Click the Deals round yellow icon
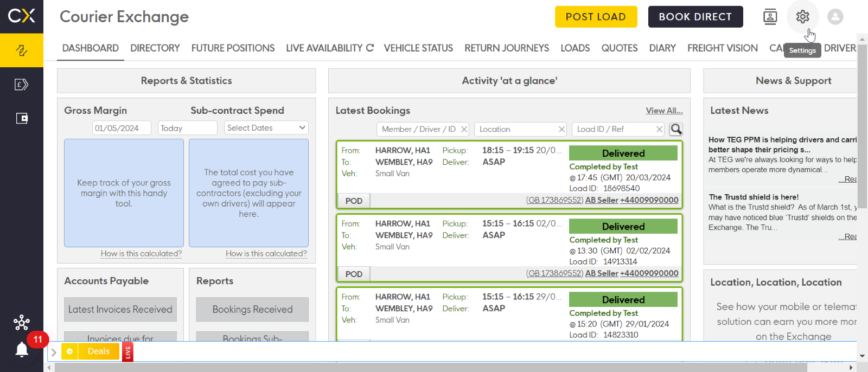Screen dimensions: 868x372 coord(69,351)
